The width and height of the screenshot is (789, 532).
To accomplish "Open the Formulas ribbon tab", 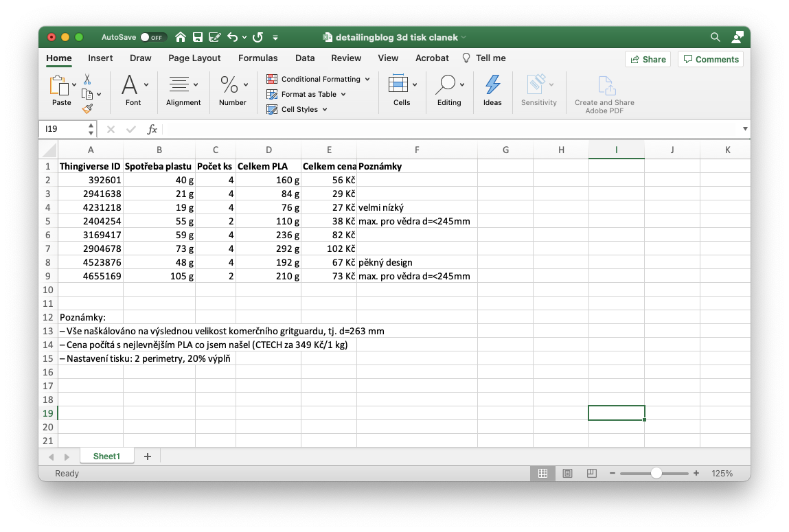I will [258, 58].
